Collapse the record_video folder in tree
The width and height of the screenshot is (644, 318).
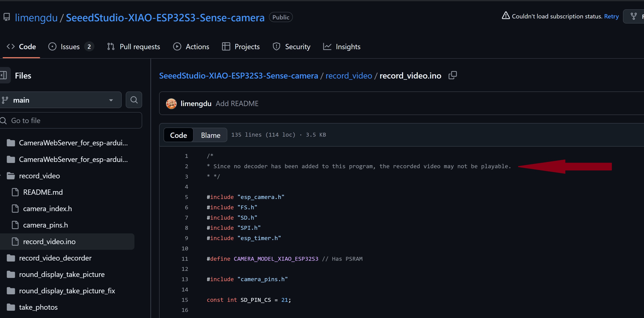pos(39,176)
